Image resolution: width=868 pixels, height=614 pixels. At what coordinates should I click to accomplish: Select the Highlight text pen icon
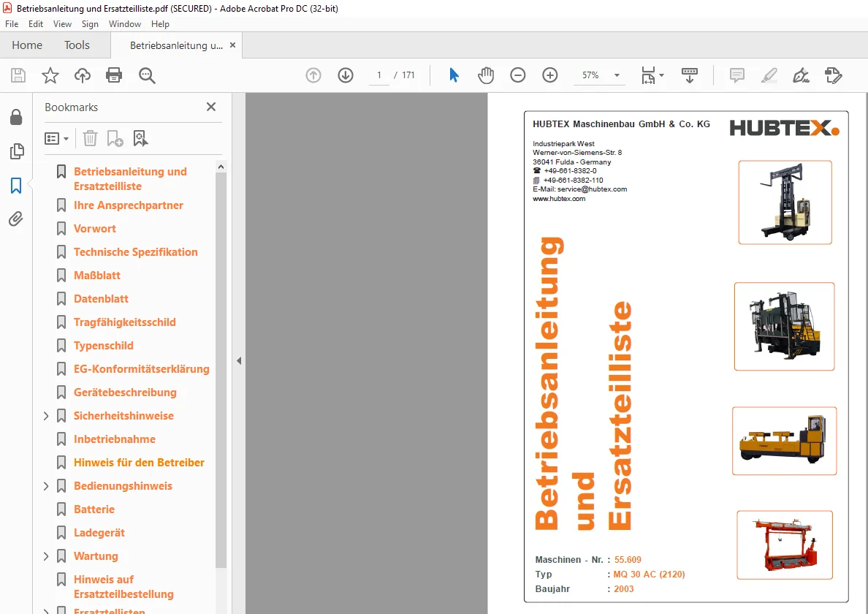[769, 75]
